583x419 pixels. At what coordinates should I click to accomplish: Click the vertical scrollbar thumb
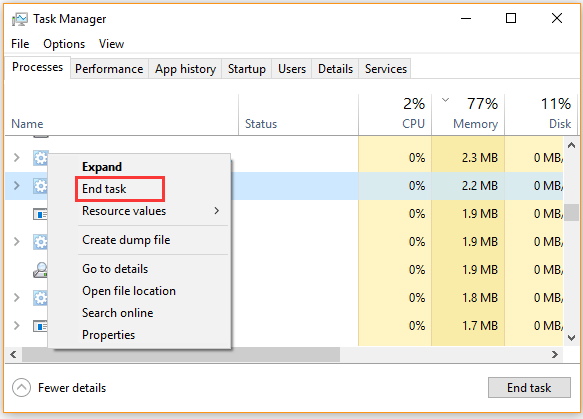pos(571,213)
